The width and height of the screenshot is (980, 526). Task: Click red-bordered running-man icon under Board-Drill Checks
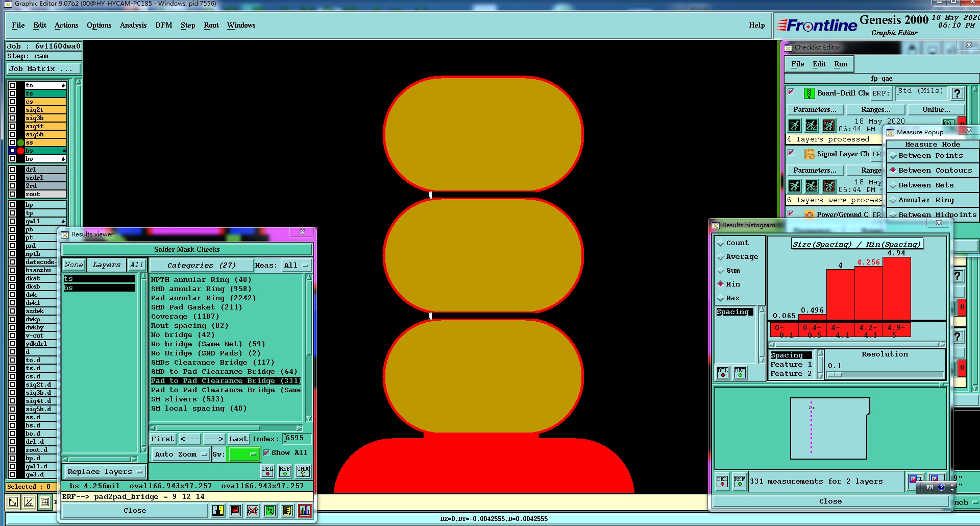(x=829, y=125)
